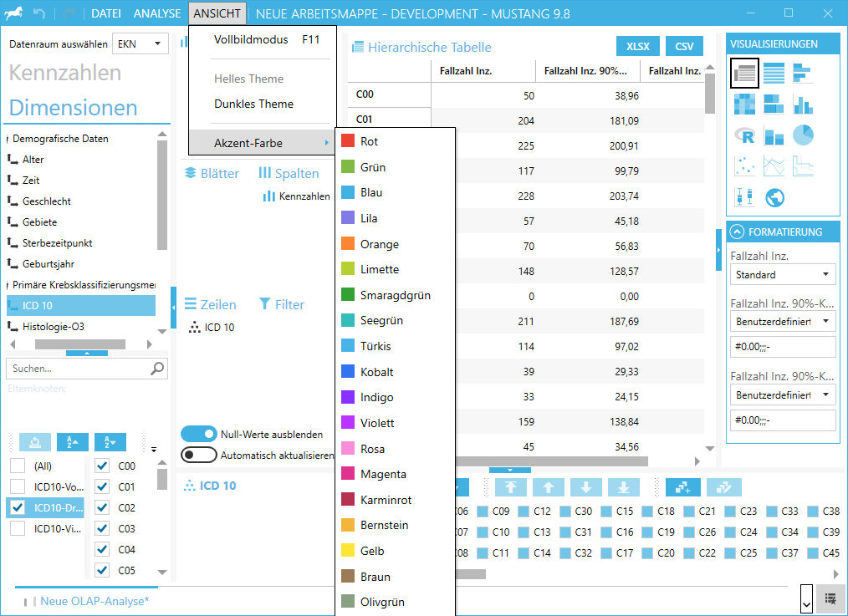This screenshot has height=616, width=848.
Task: Select the ICD 10 dimension in tree
Action: click(81, 305)
